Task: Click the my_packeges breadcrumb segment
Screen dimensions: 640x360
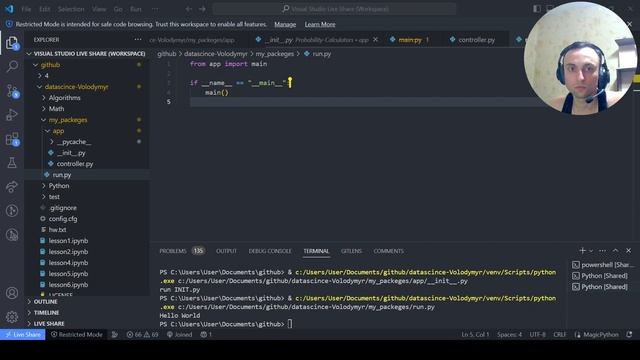Action: click(x=274, y=53)
